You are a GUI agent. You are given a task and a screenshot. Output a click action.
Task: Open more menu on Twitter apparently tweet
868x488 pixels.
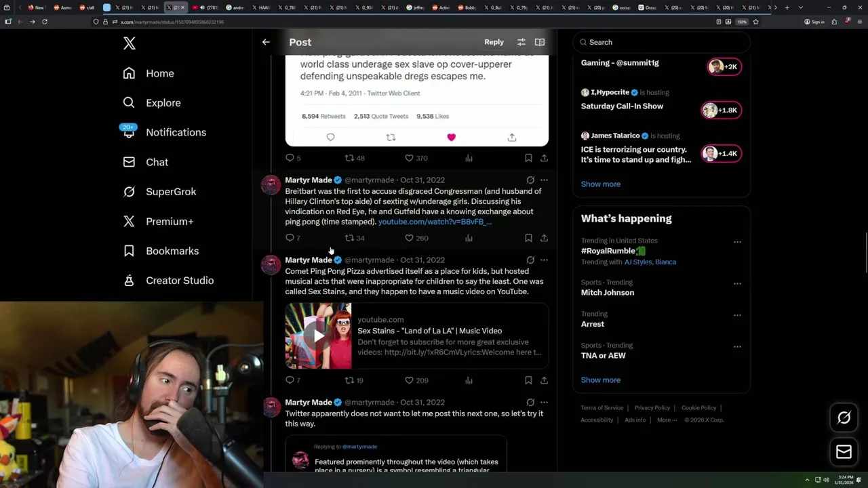point(544,403)
